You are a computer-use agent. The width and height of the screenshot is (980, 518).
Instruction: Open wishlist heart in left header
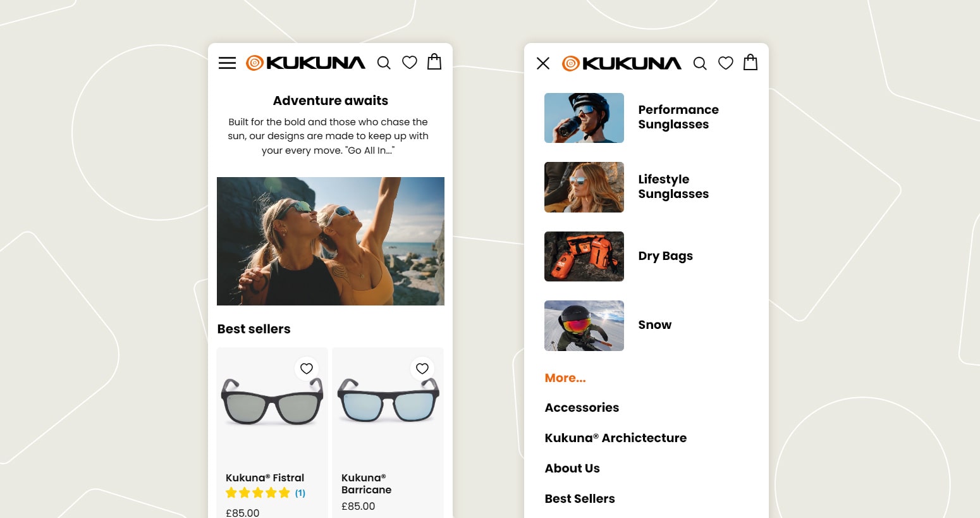point(410,62)
